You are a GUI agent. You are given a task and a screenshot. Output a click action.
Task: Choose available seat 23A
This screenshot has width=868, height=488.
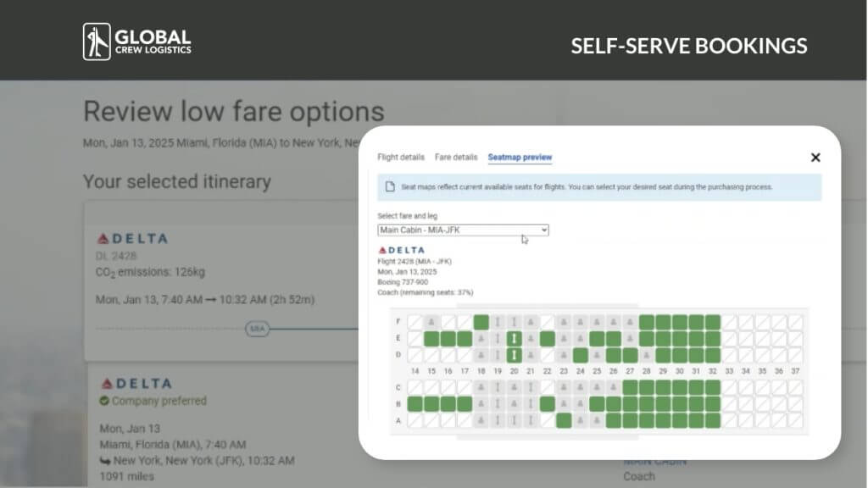coord(564,420)
